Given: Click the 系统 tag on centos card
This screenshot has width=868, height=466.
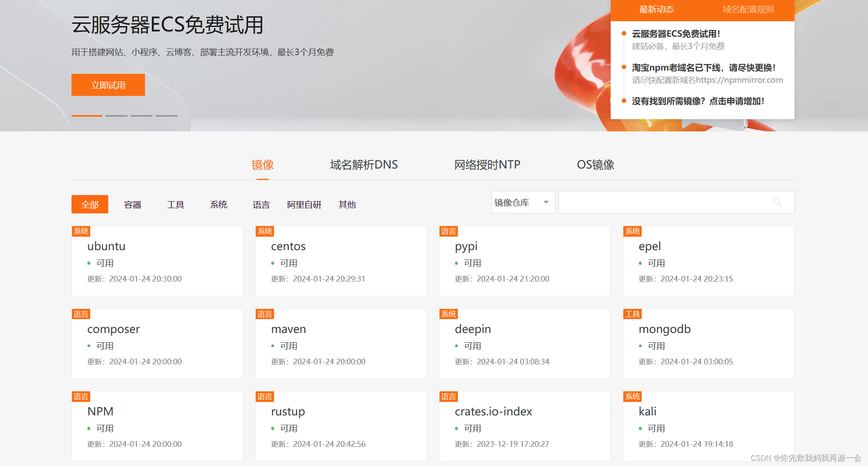Looking at the screenshot, I should pyautogui.click(x=265, y=231).
